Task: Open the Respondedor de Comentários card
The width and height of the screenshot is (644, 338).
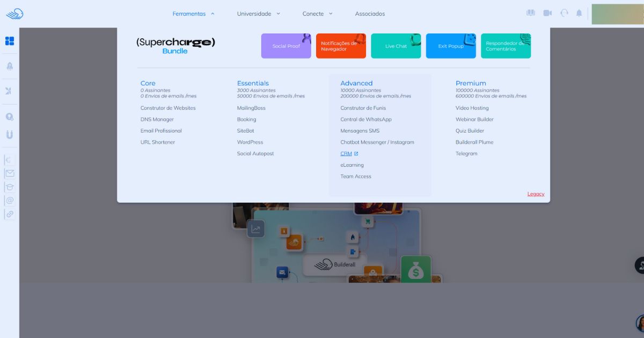Action: (506, 46)
